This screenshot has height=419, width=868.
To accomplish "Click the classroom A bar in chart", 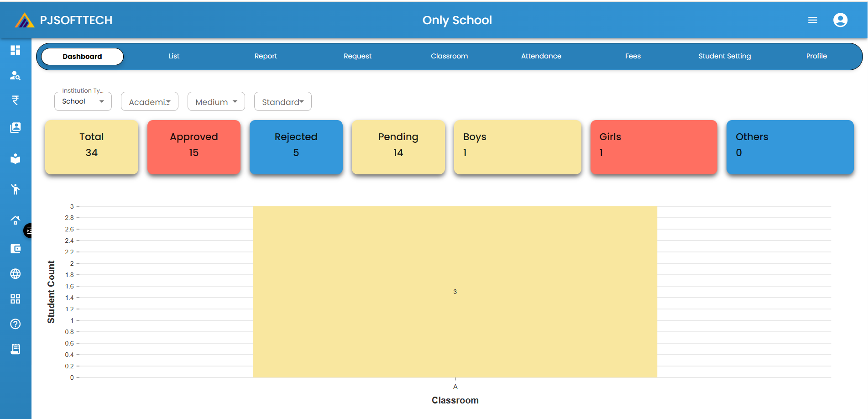I will pos(455,292).
